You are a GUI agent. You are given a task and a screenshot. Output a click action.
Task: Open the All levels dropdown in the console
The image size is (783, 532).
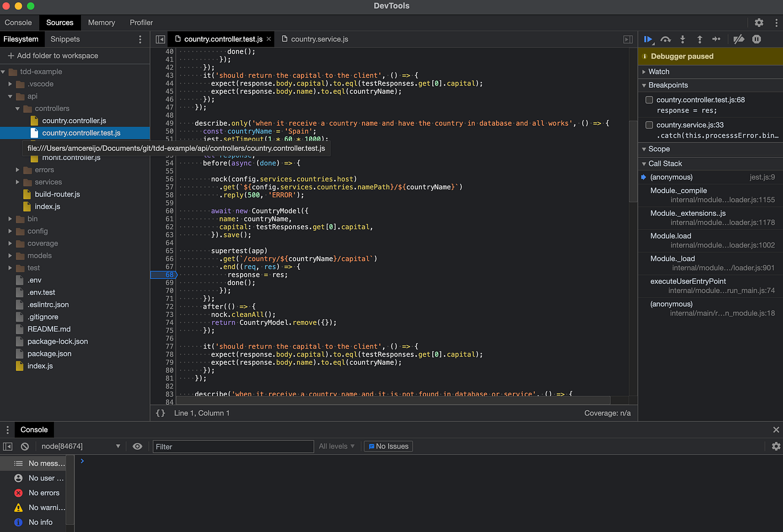336,446
